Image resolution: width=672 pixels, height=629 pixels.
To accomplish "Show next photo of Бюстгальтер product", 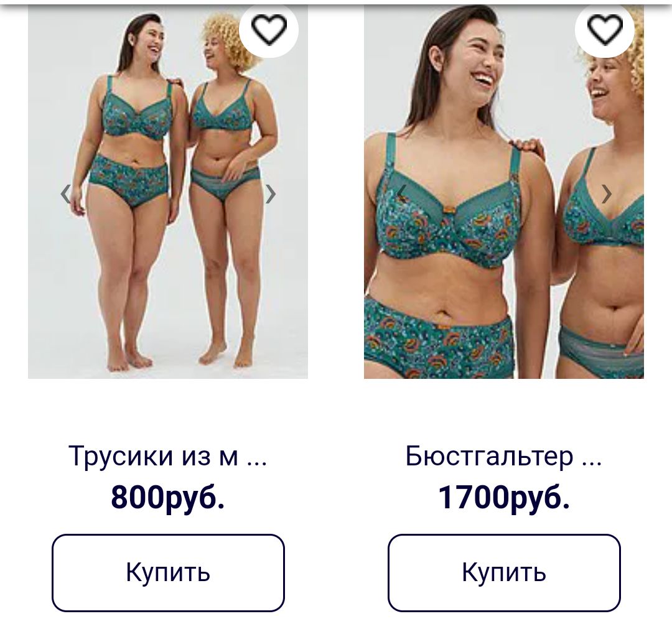I will pyautogui.click(x=607, y=193).
